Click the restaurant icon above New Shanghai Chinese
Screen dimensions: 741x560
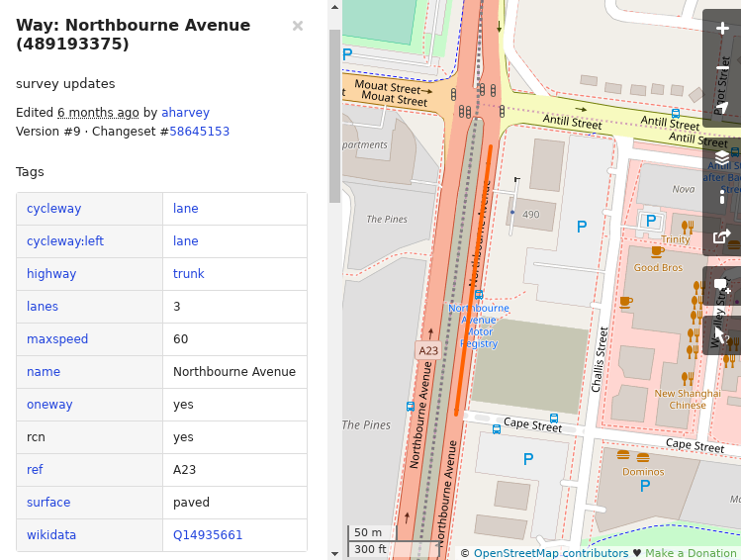point(688,378)
